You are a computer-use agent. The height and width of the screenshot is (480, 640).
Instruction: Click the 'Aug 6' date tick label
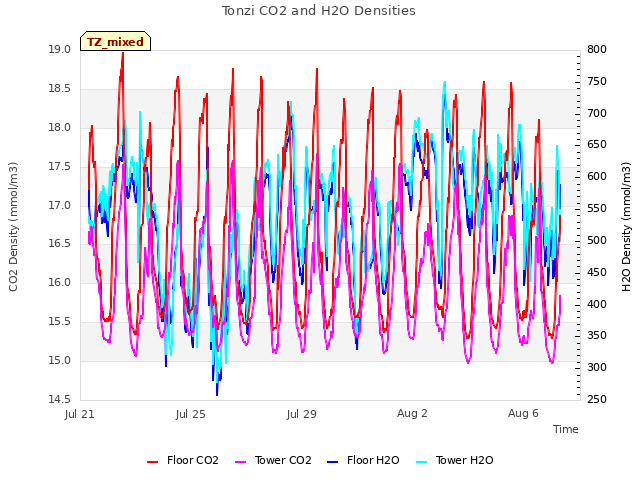coord(523,413)
